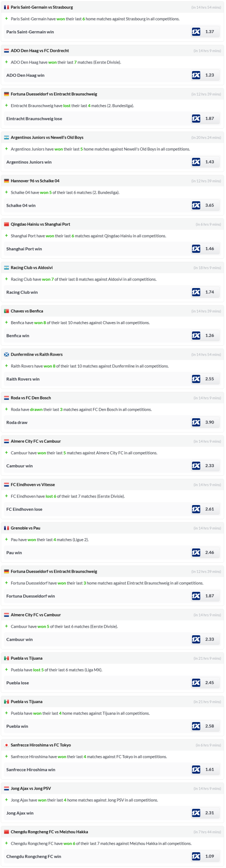226x868 pixels.
Task: Click the Benfica win bet row
Action: (x=18, y=336)
